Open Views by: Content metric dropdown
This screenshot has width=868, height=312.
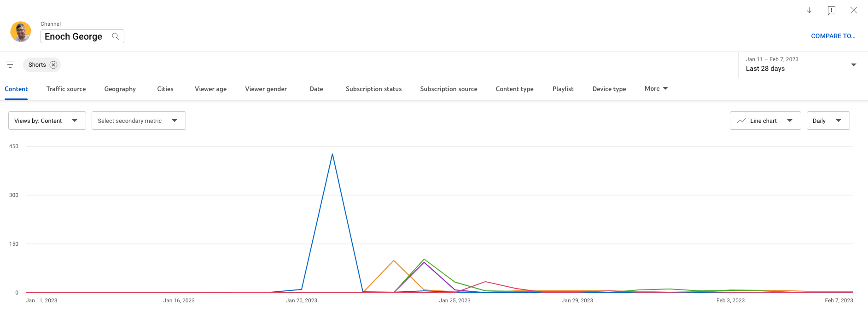47,121
